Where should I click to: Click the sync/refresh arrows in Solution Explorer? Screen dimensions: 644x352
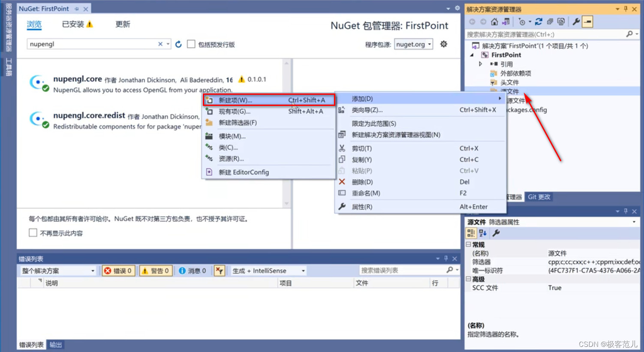pos(539,22)
